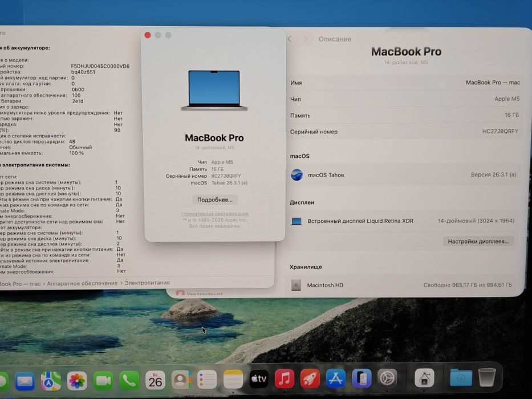Image resolution: width=532 pixels, height=399 pixels.
Task: Start FaceTime from the Dock
Action: click(x=103, y=380)
